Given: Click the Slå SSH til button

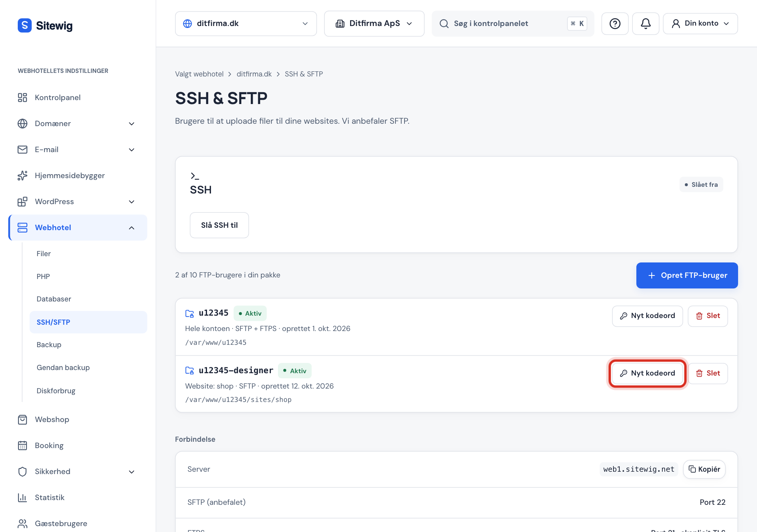Looking at the screenshot, I should coord(219,225).
